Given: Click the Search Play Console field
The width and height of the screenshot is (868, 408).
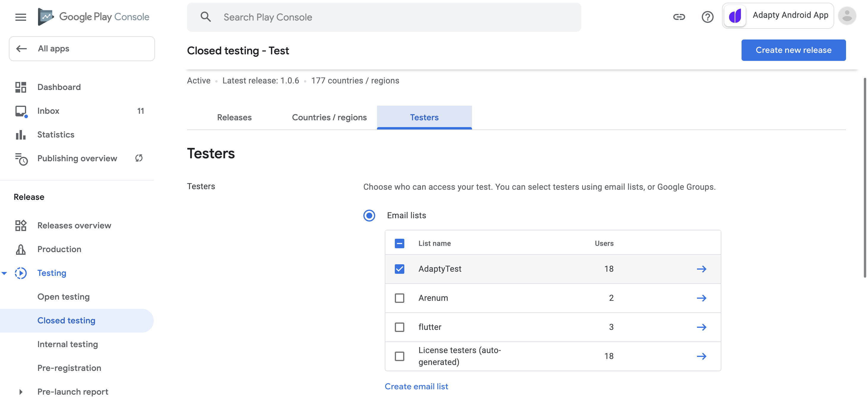Looking at the screenshot, I should pyautogui.click(x=384, y=17).
